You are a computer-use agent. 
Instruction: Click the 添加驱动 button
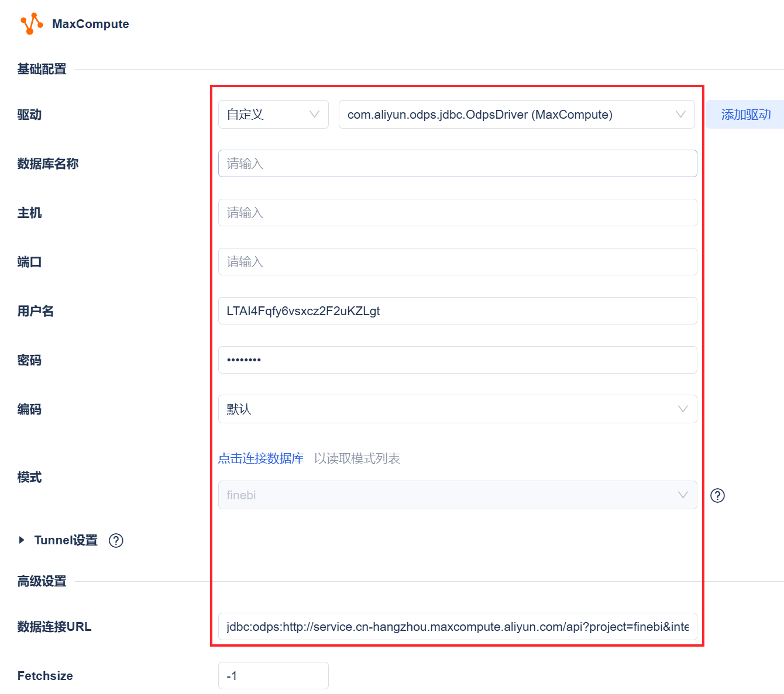tap(745, 115)
